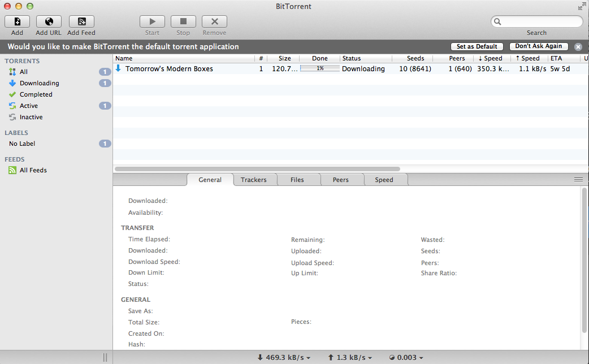Switch to the Trackers tab
589x364 pixels.
[x=254, y=180]
